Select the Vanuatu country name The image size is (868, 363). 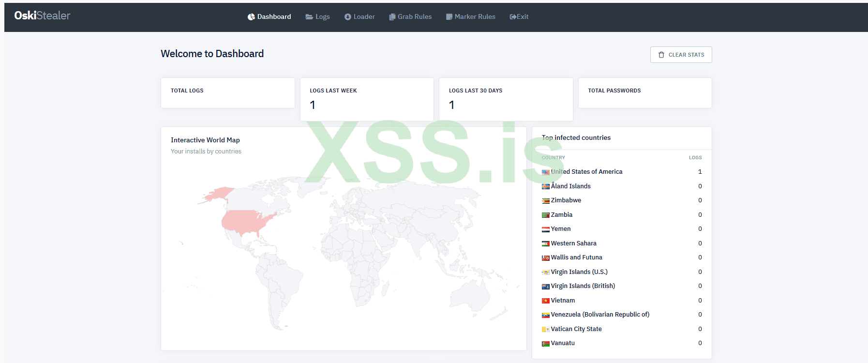(x=563, y=343)
